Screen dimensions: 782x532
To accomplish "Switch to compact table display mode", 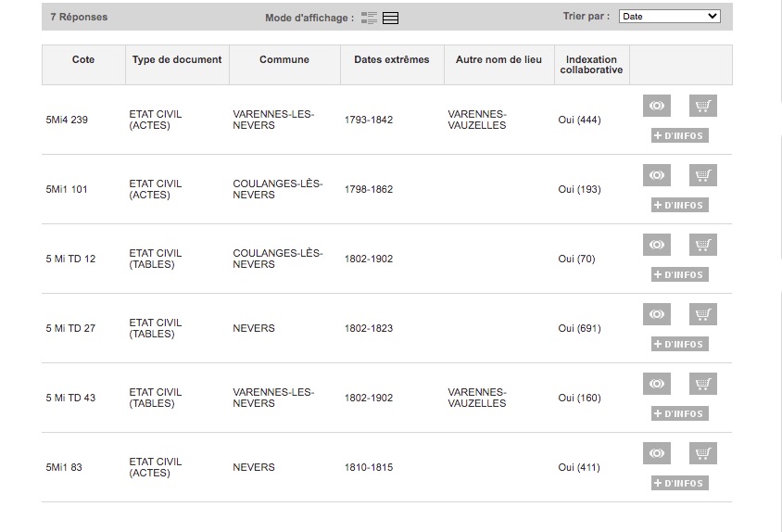I will pos(390,18).
